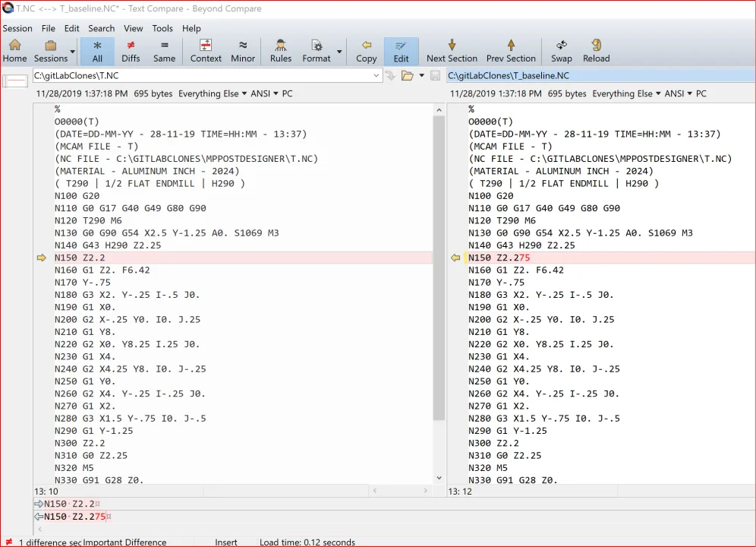Open the left path history dropdown
This screenshot has width=756, height=547.
[x=376, y=76]
